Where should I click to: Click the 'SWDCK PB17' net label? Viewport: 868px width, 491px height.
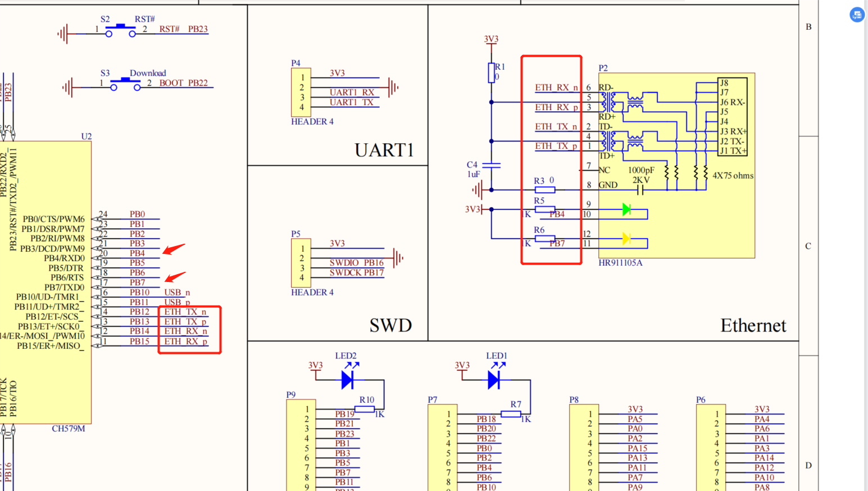(357, 273)
